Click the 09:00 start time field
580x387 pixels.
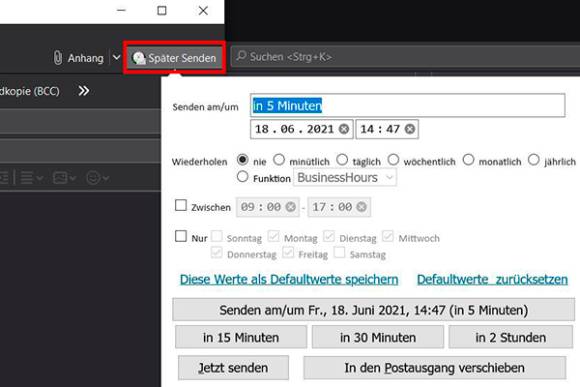(267, 207)
